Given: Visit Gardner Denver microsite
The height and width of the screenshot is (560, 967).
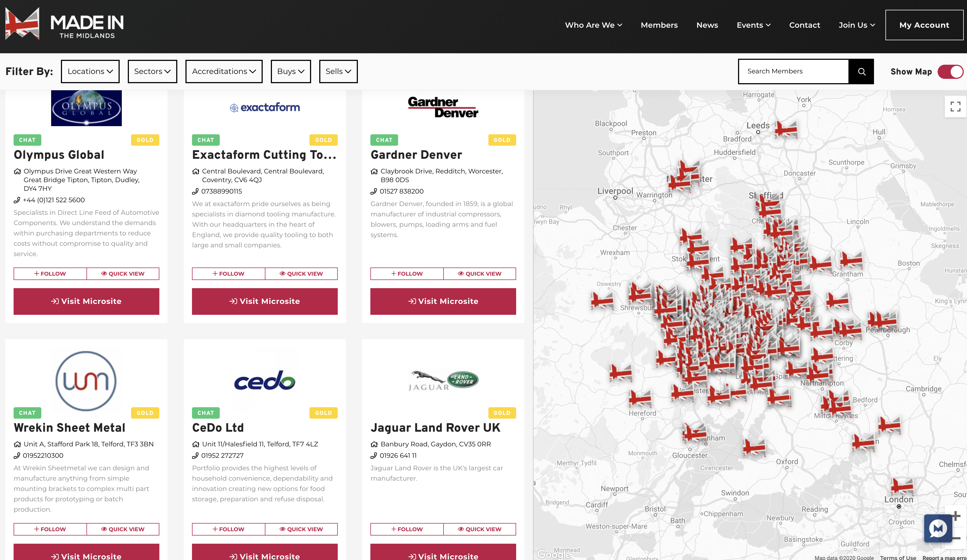Looking at the screenshot, I should point(443,301).
